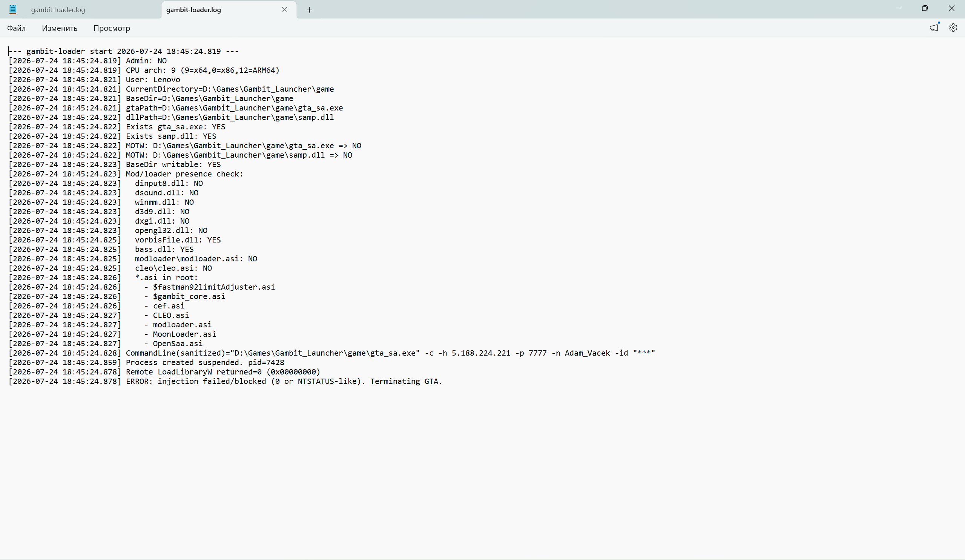
Task: Open the Изменить menu
Action: click(60, 28)
